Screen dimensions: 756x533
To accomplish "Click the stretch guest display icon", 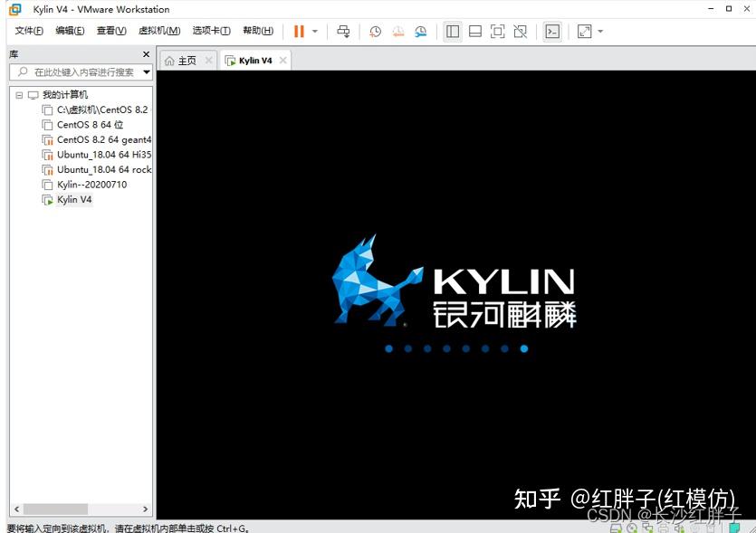I will (584, 32).
